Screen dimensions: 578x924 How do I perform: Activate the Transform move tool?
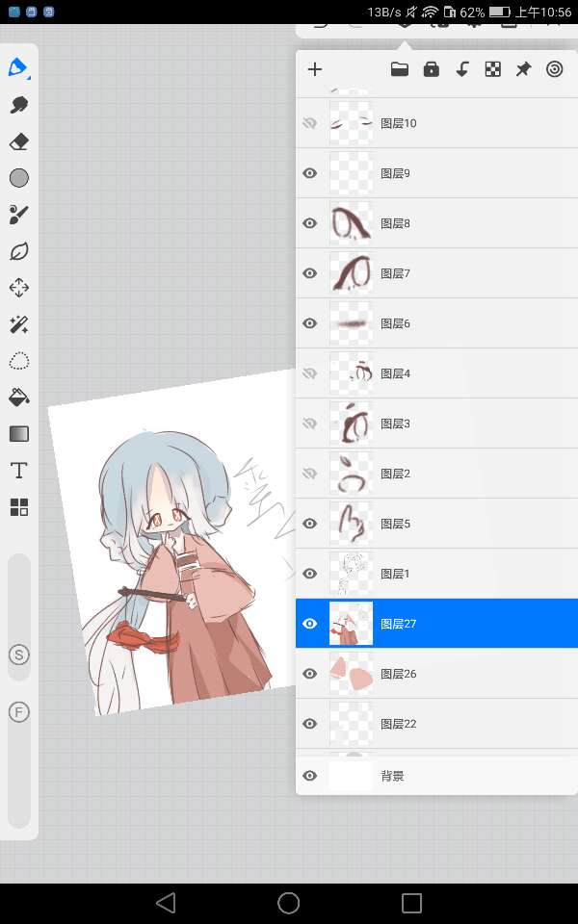point(18,288)
